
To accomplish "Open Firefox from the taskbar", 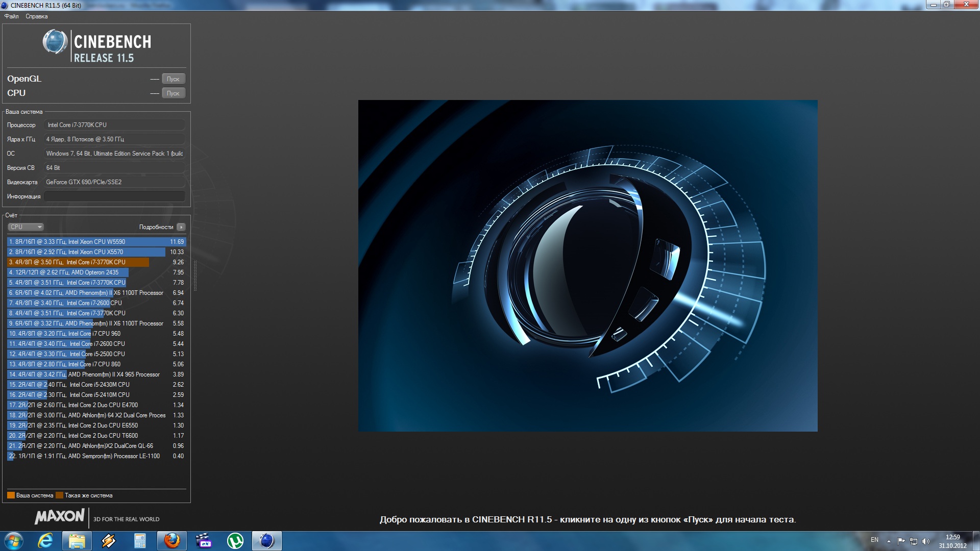I will [x=172, y=541].
